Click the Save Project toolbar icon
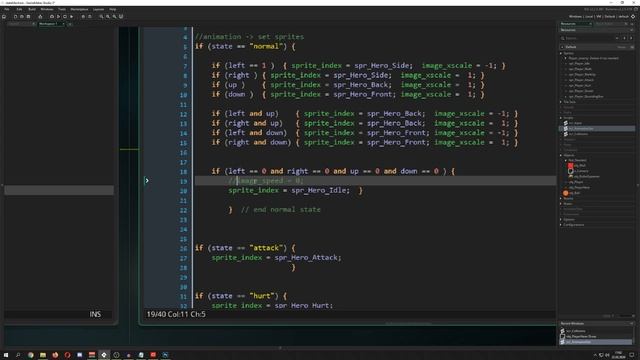The width and height of the screenshot is (640, 360). [x=29, y=17]
